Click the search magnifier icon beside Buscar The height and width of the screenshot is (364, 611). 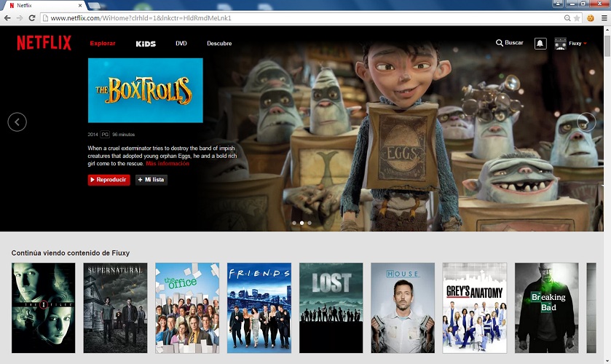(499, 43)
